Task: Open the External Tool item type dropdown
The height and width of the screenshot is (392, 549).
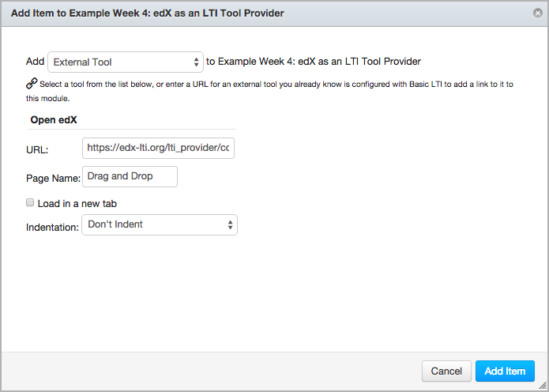Action: [126, 62]
